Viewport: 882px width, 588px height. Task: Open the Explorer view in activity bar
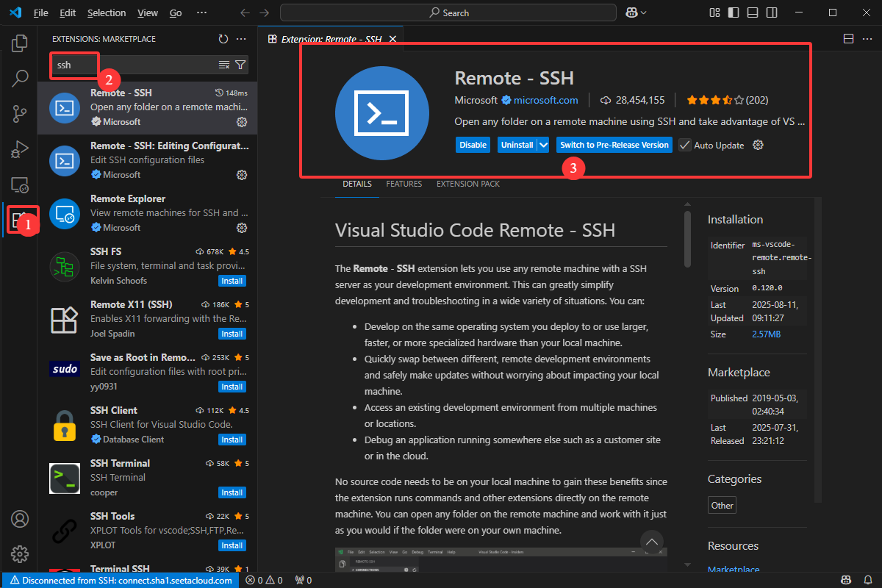(x=20, y=43)
